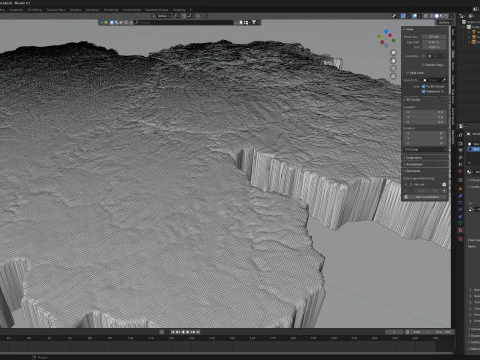The image size is (480, 360).
Task: Open the Shading workspace tab
Action: 75,10
